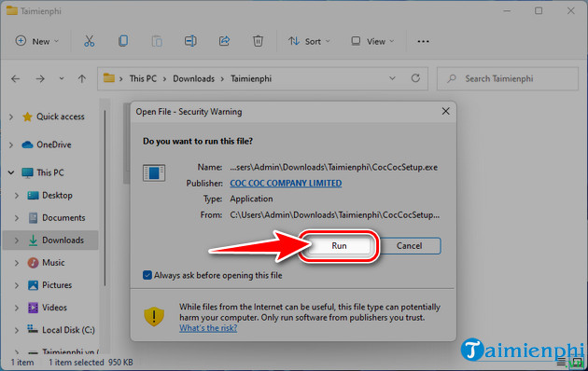Screen dimensions: 588x371
Task: Click the Cut scissors icon in toolbar
Action: 89,41
